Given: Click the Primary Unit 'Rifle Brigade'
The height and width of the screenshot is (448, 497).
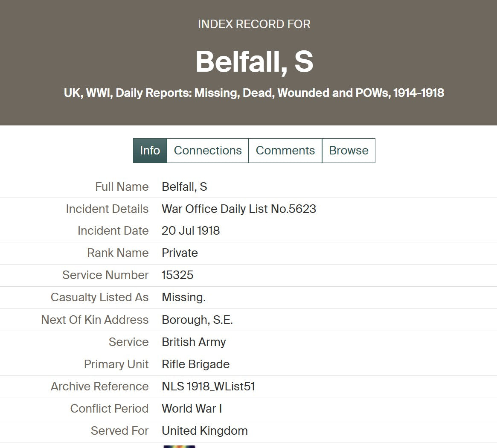Looking at the screenshot, I should (195, 364).
